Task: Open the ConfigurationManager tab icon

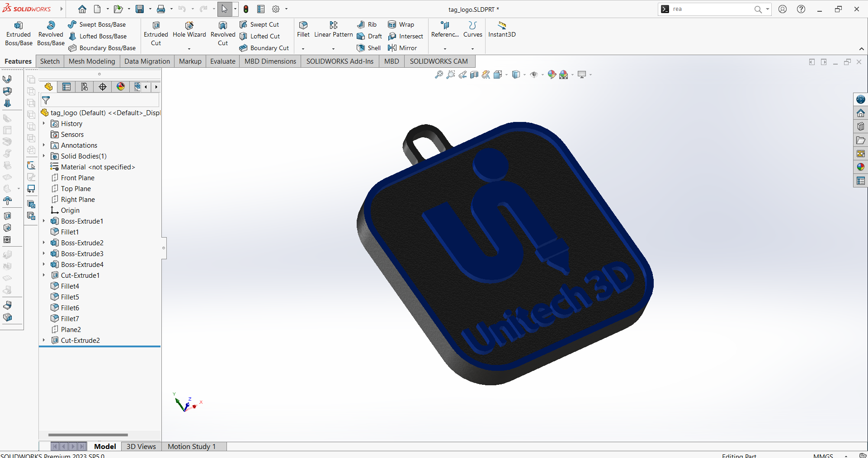Action: (x=85, y=87)
